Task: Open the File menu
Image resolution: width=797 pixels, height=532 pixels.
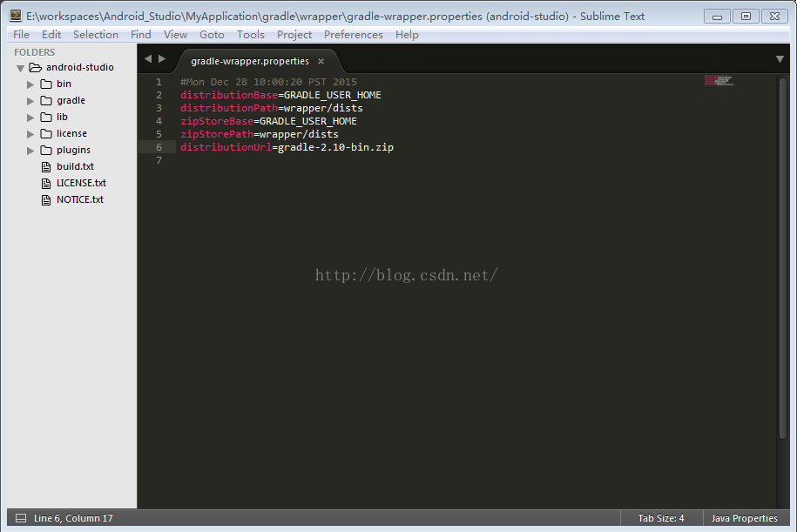Action: (x=22, y=35)
